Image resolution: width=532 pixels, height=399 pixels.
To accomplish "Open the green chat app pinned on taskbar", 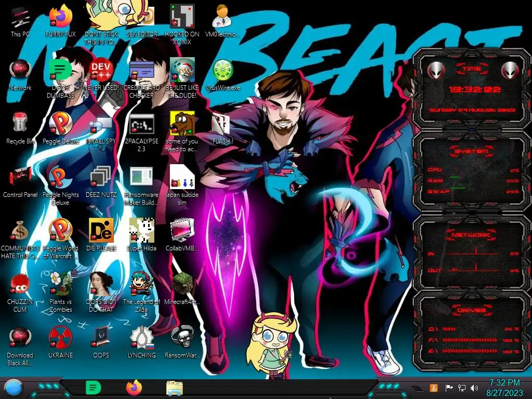I will click(x=93, y=388).
